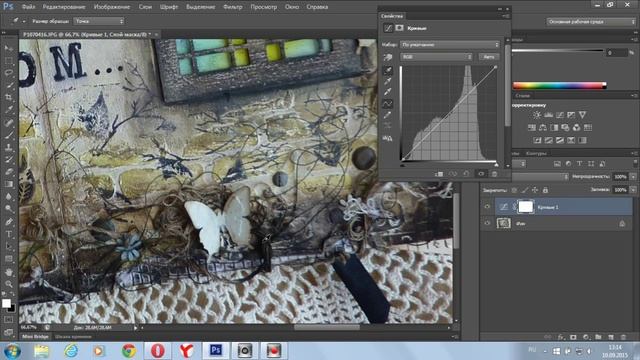Open the Window menu

(x=291, y=7)
